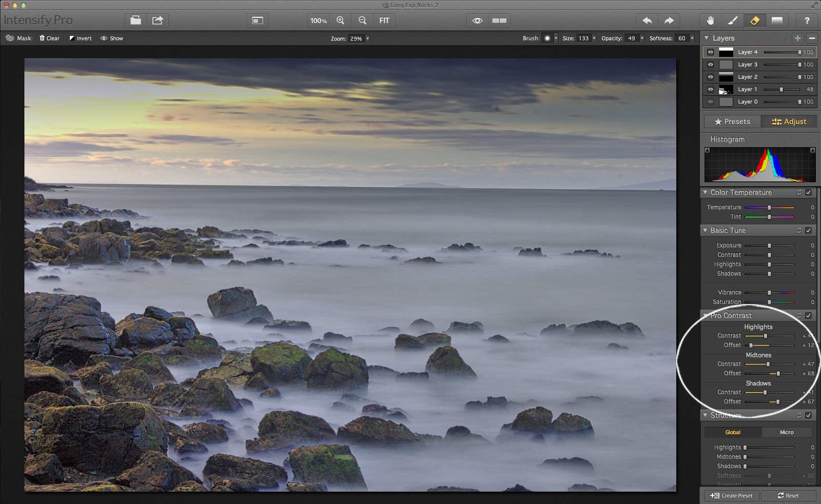Disable the Color Temperature checkbox
The width and height of the screenshot is (821, 504).
[808, 192]
